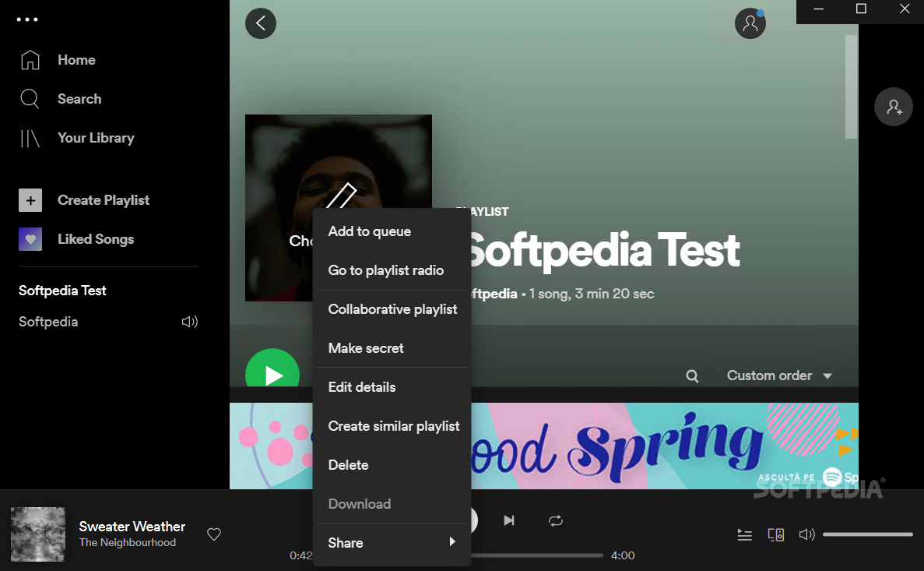The image size is (924, 571).
Task: Like the song Sweater Weather
Action: pyautogui.click(x=214, y=534)
